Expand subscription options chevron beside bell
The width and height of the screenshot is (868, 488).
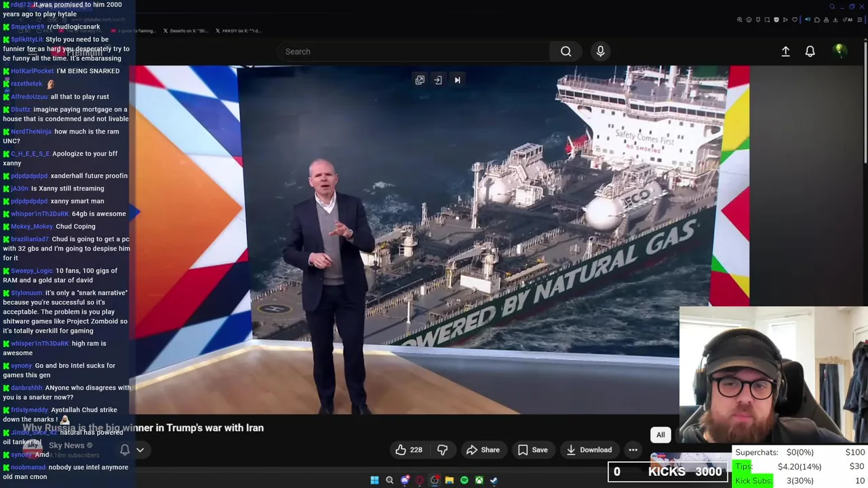pyautogui.click(x=140, y=449)
